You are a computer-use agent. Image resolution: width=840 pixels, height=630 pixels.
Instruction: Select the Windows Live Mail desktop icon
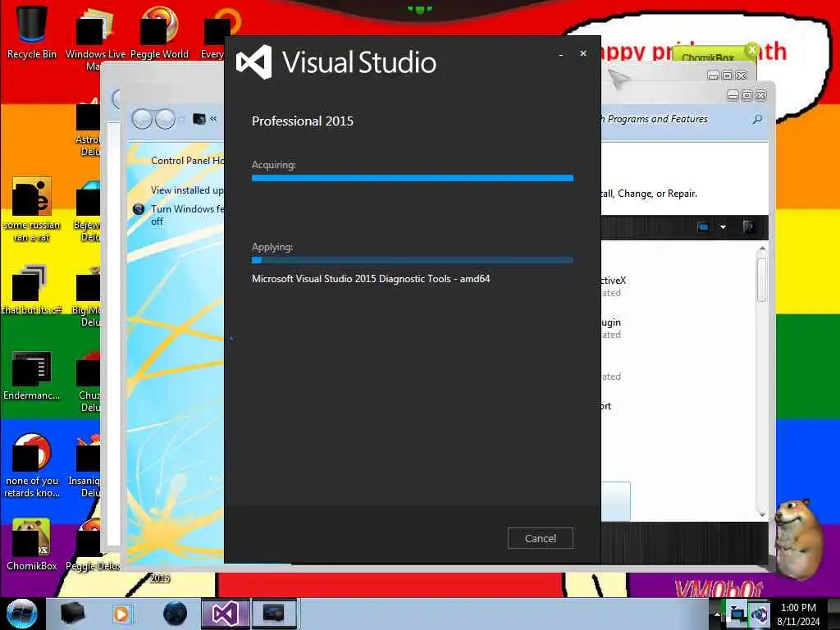click(x=94, y=38)
